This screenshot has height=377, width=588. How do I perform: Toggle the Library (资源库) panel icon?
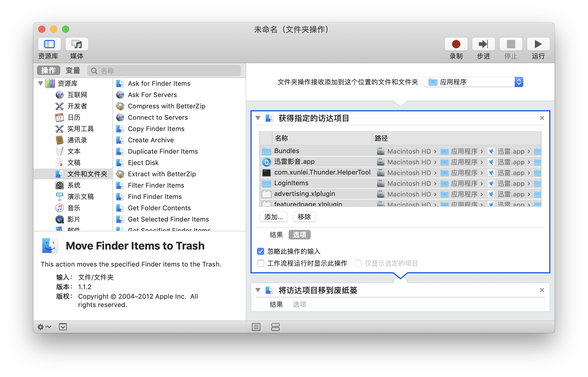49,44
